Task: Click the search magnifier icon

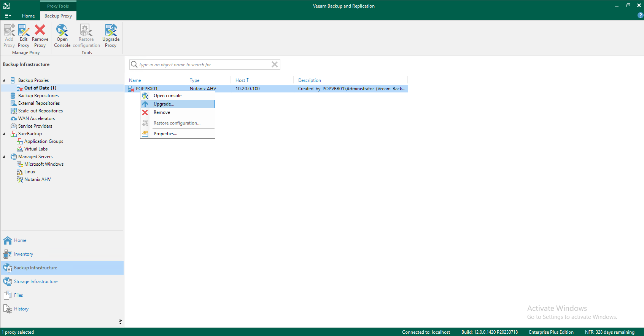Action: pos(134,64)
